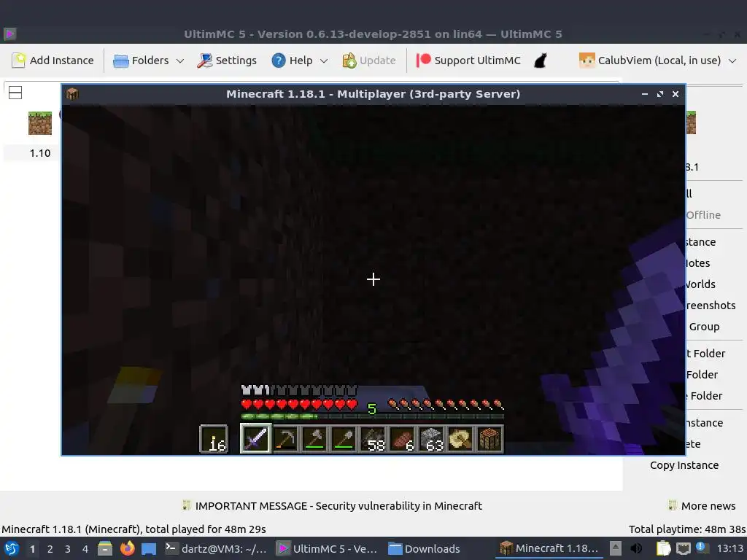Click the CalubViem account head icon

tap(587, 61)
